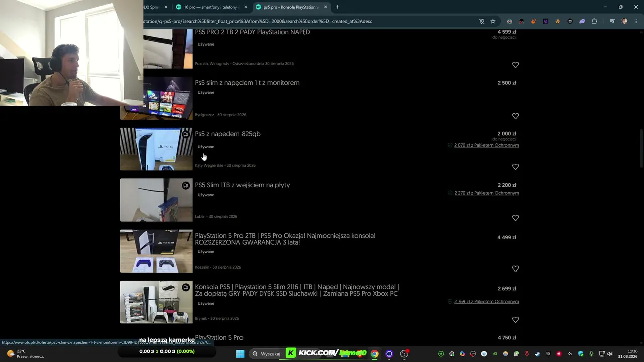The image size is (644, 362).
Task: Open thumbnail of Ps5 z napedem 825gb listing
Action: tap(156, 149)
